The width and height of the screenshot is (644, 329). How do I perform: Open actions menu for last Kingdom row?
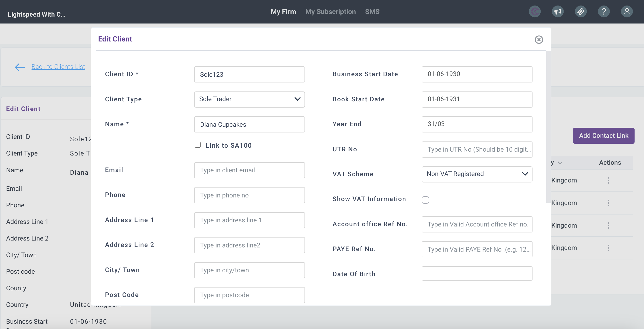tap(608, 248)
